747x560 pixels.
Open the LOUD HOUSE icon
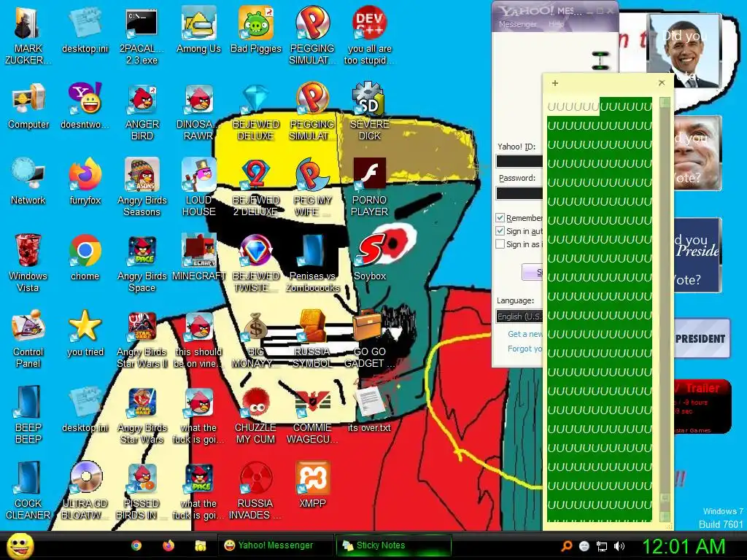198,186
